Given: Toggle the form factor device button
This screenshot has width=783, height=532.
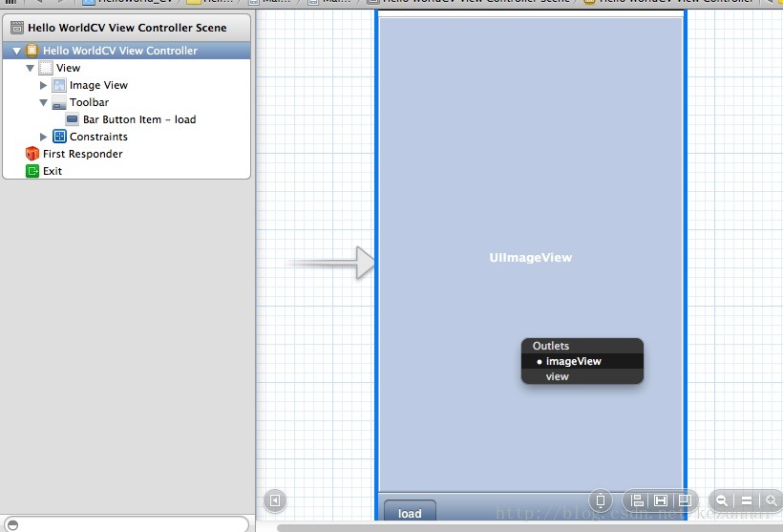Looking at the screenshot, I should pyautogui.click(x=601, y=500).
